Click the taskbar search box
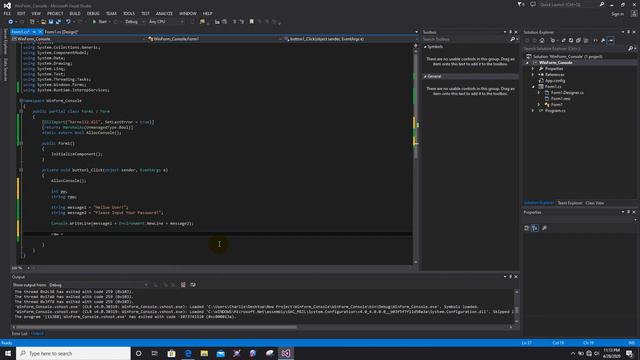The image size is (640, 360). [x=73, y=353]
